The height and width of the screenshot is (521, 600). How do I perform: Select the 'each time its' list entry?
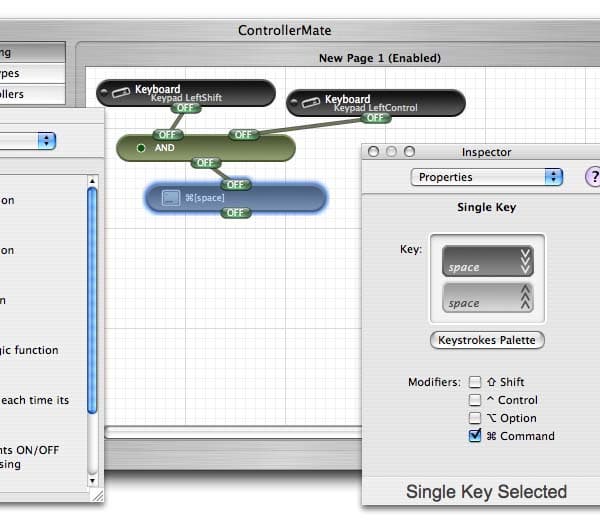pos(34,400)
